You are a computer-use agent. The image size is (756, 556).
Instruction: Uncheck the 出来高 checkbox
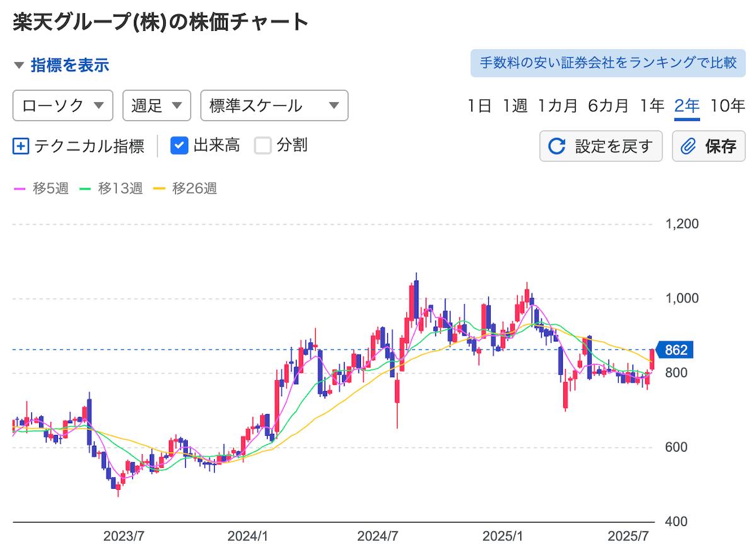pos(180,146)
